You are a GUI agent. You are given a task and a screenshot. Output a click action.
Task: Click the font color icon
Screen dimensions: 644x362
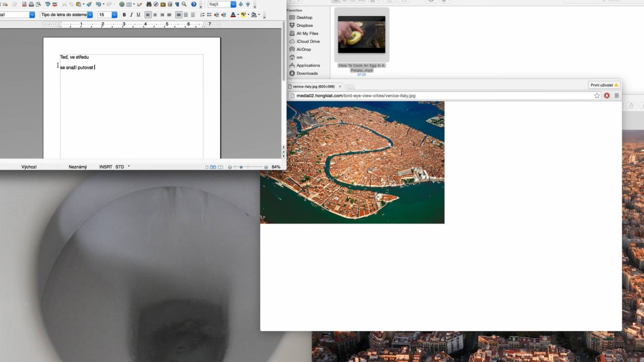pos(233,15)
